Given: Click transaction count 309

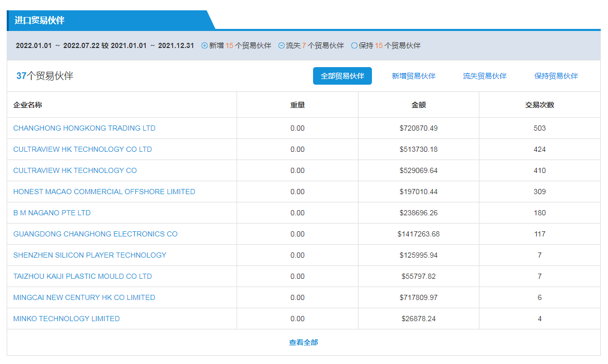Looking at the screenshot, I should coord(540,192).
